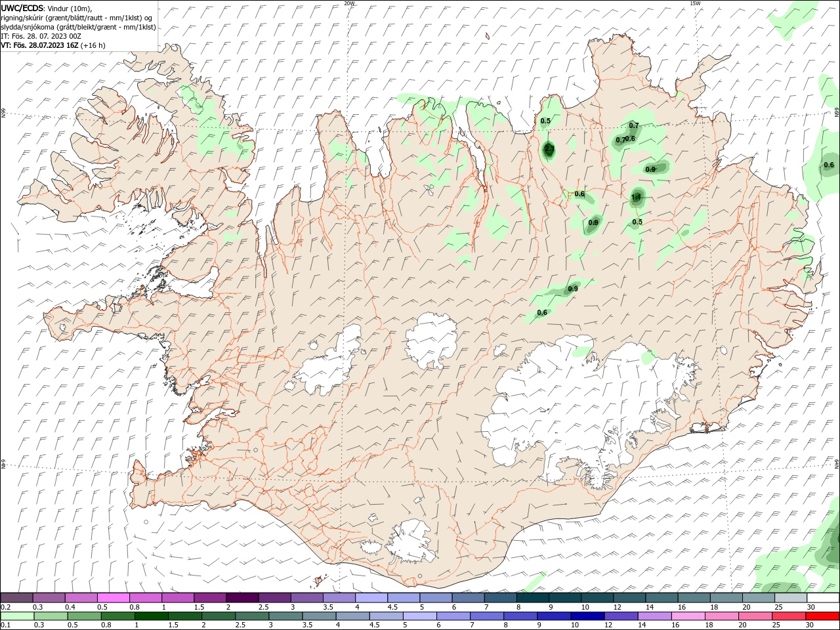Click the 20W longitude label

tap(349, 3)
